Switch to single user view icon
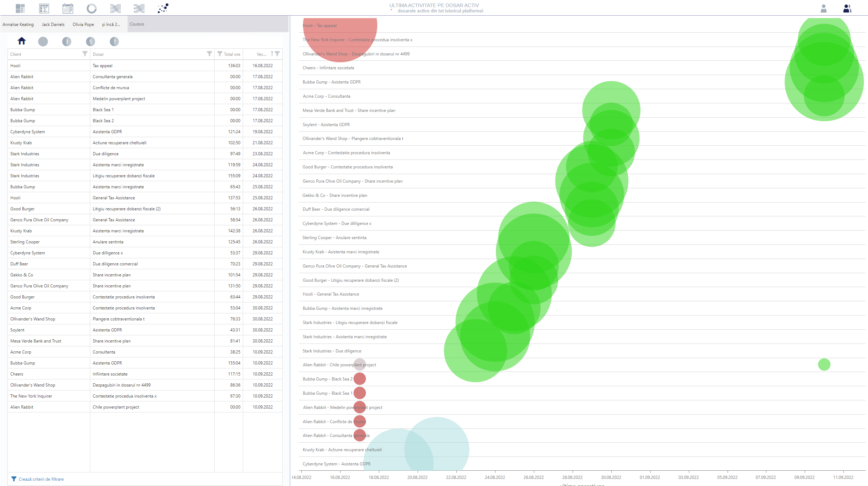The height and width of the screenshot is (486, 868). tap(824, 9)
